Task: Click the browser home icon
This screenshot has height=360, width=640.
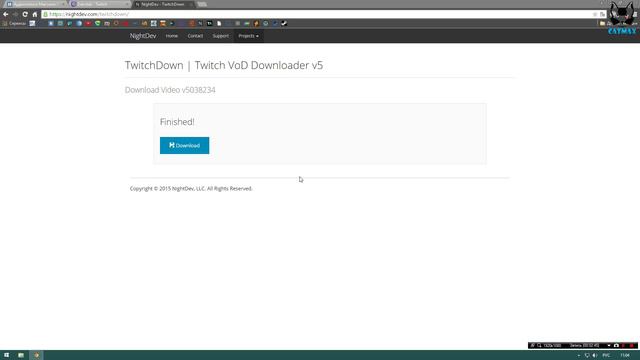Action: (35, 14)
